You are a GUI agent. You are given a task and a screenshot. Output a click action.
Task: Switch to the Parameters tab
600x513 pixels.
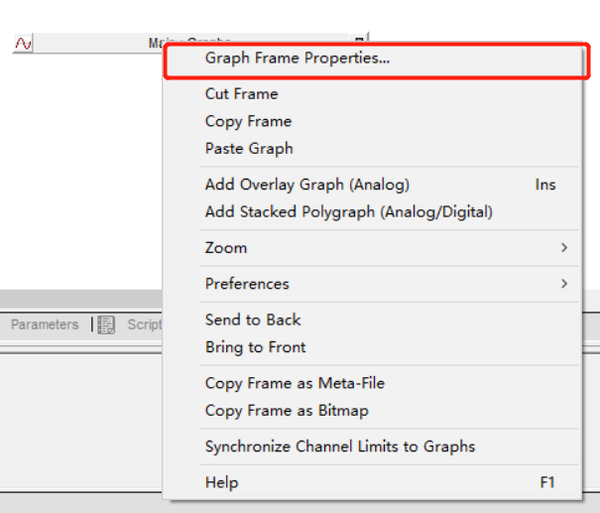(x=44, y=325)
